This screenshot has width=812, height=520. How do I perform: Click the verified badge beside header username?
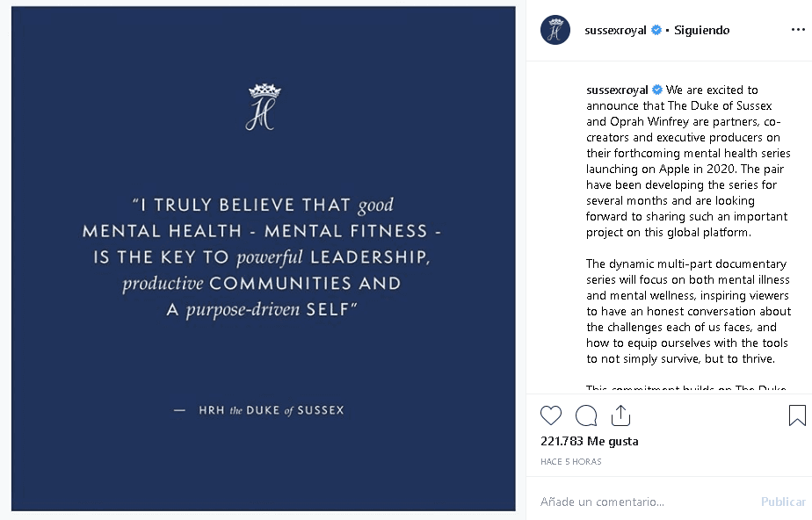point(656,30)
